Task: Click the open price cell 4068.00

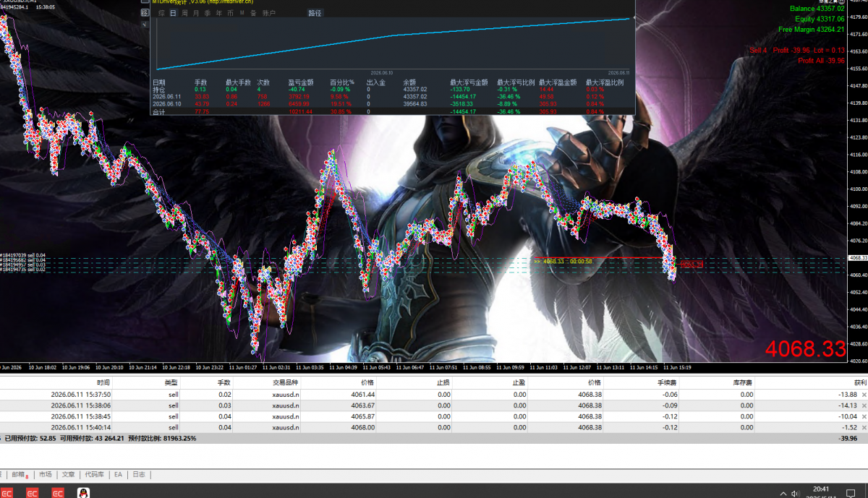Action: (x=363, y=427)
